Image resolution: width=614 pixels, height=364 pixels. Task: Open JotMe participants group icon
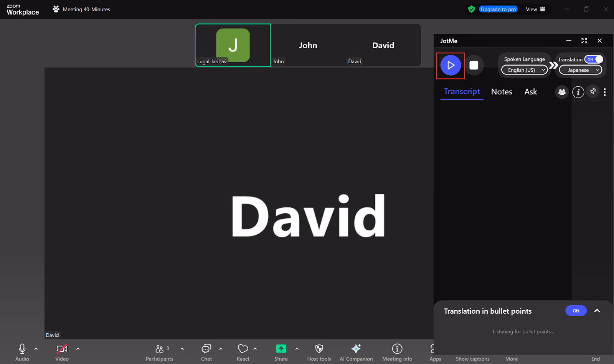(562, 92)
